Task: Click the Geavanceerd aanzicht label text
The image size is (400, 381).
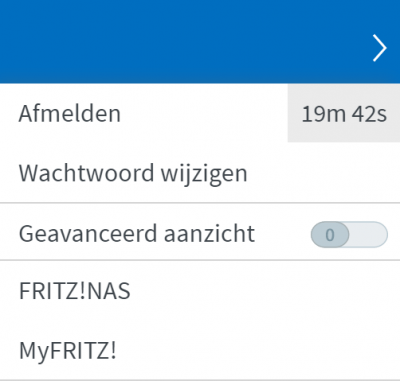Action: click(137, 233)
